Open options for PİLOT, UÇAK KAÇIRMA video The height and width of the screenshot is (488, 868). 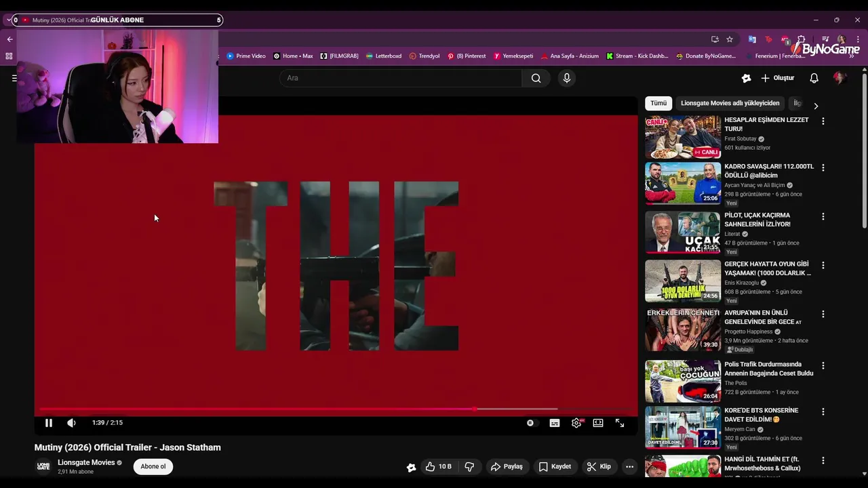pyautogui.click(x=823, y=216)
